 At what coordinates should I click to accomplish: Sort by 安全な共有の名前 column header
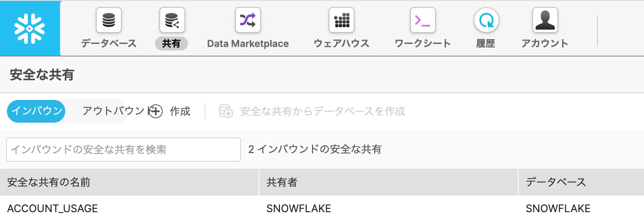click(49, 182)
